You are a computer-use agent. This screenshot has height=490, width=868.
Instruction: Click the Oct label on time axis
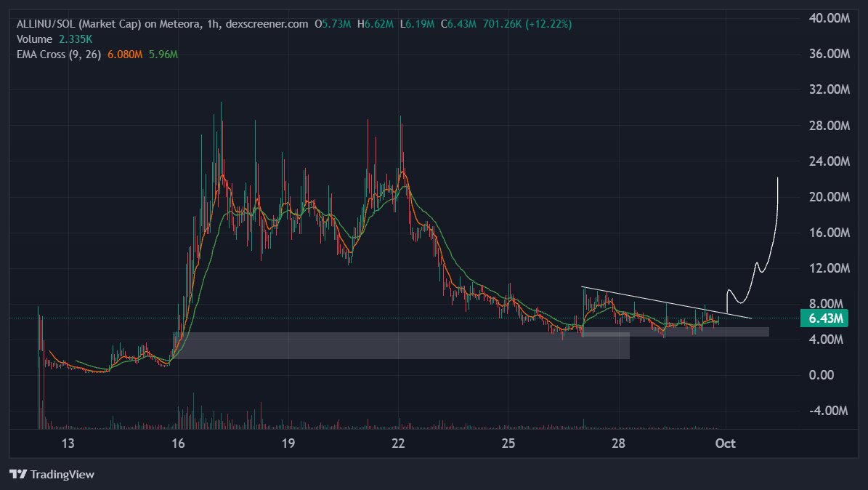[x=725, y=443]
